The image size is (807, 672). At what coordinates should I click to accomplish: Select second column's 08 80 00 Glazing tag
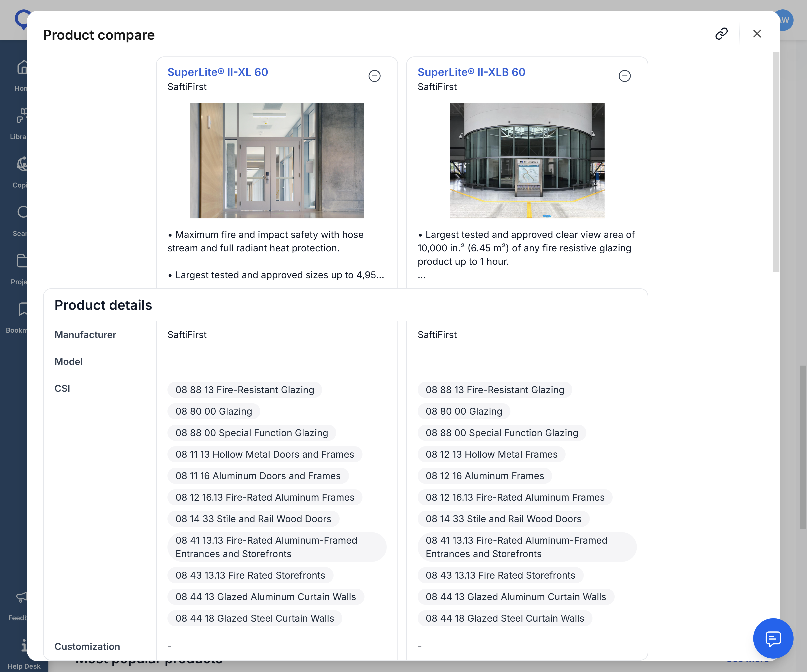[464, 411]
